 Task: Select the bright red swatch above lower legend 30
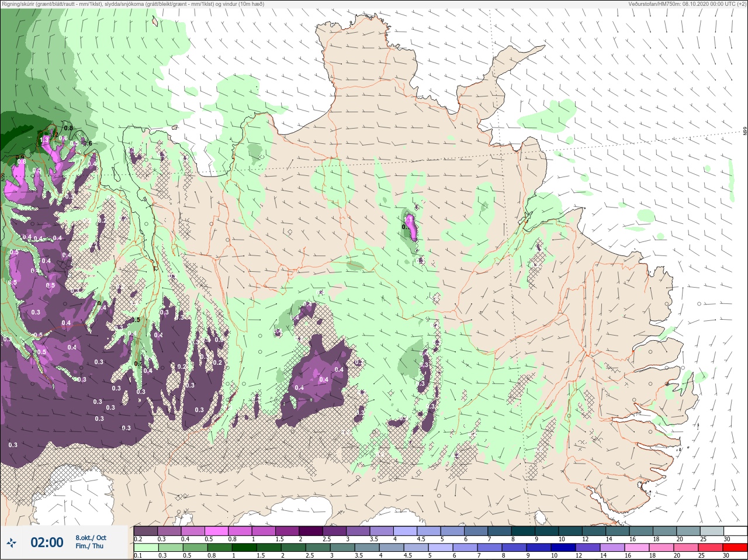(735, 548)
